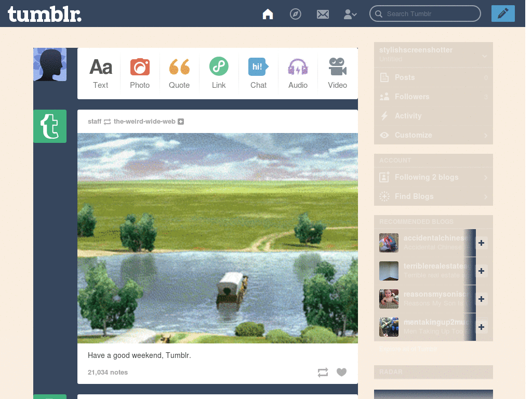Create a new Link post

point(219,74)
